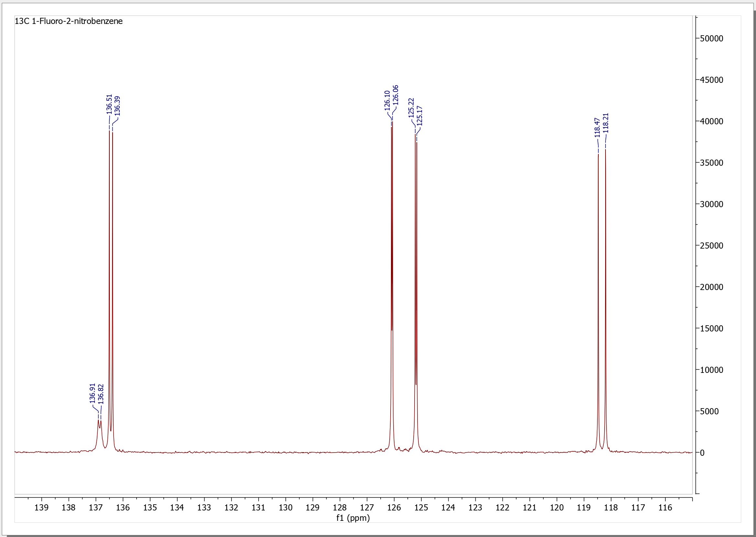Select the peak label 118.21
This screenshot has height=537, width=756.
click(x=605, y=123)
